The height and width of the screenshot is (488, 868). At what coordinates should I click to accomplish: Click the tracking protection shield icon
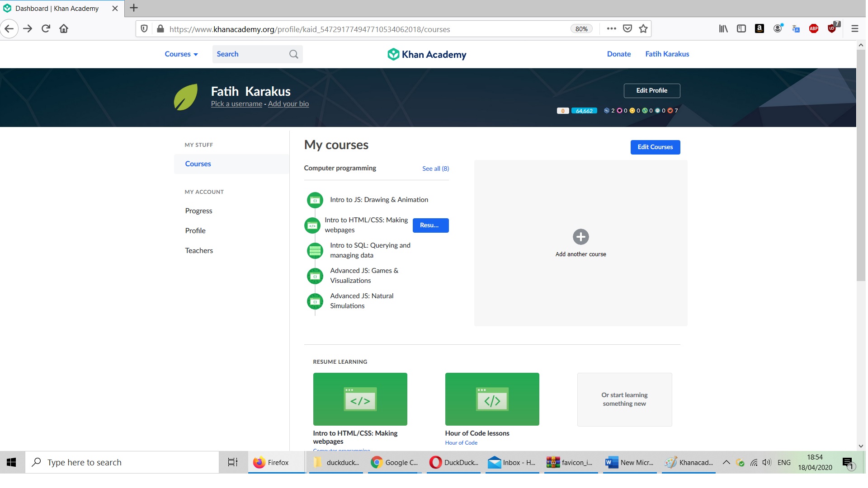click(x=144, y=29)
